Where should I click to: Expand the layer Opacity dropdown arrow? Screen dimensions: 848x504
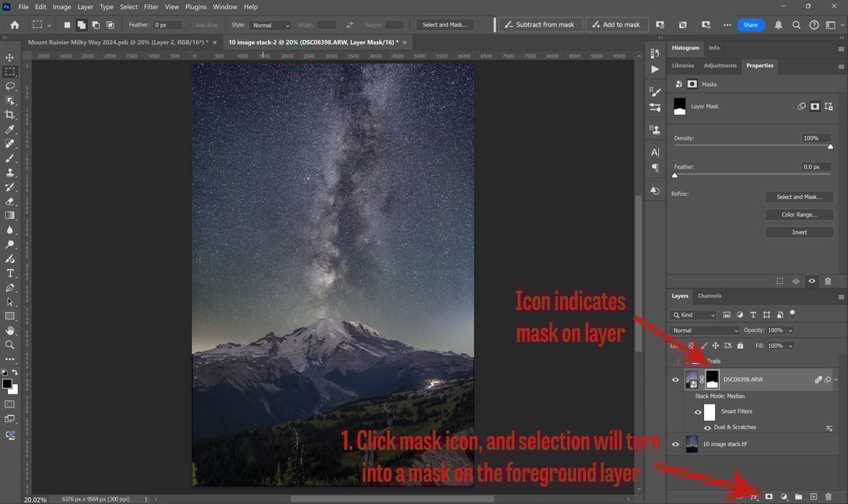click(790, 331)
